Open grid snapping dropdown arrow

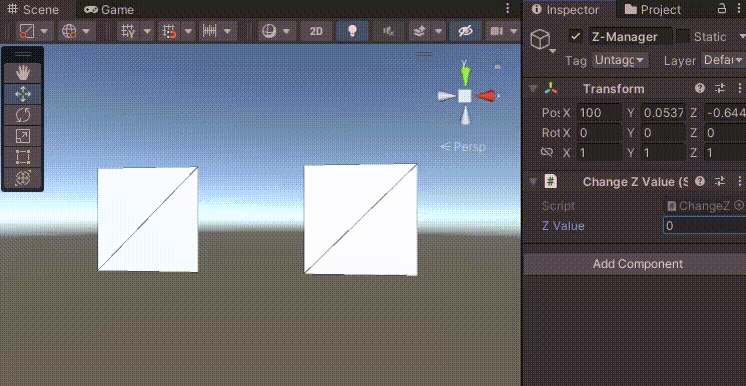[189, 31]
